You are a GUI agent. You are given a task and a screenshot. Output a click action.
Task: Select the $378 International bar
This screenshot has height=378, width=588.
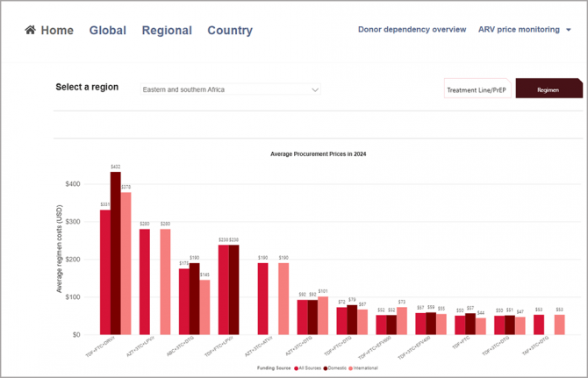pyautogui.click(x=125, y=263)
